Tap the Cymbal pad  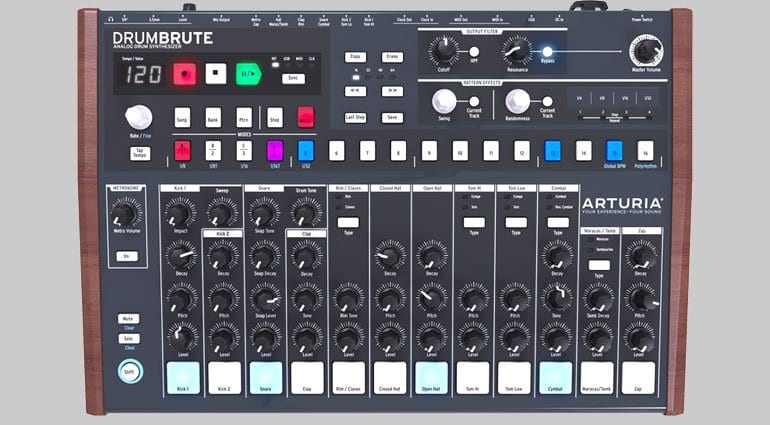coord(555,378)
